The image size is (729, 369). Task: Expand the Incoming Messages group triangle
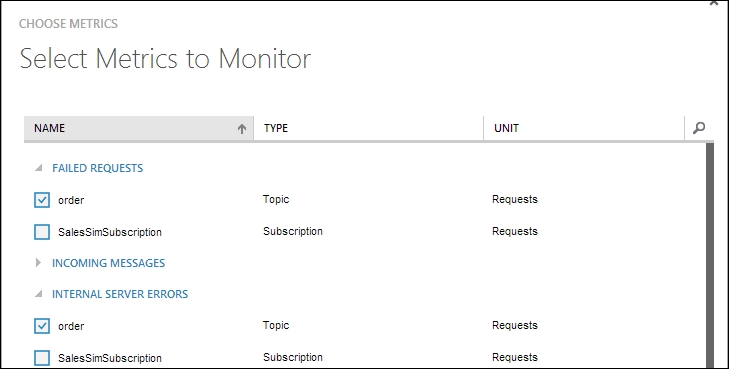39,263
